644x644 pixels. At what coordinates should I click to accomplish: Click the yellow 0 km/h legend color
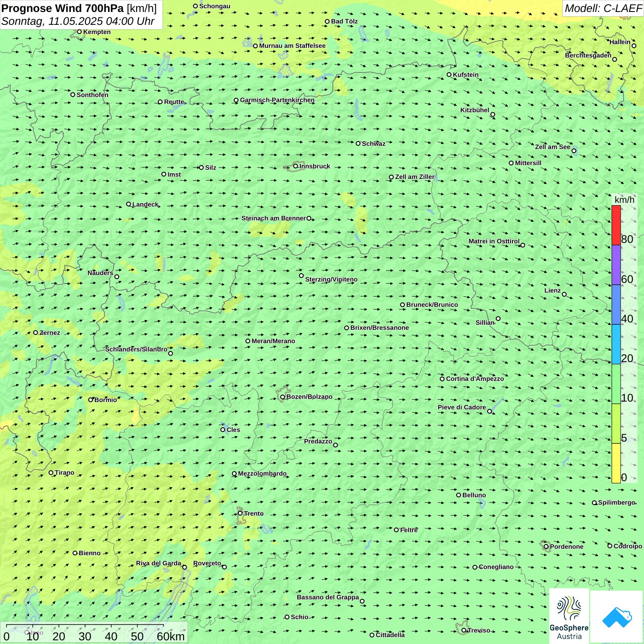click(616, 463)
